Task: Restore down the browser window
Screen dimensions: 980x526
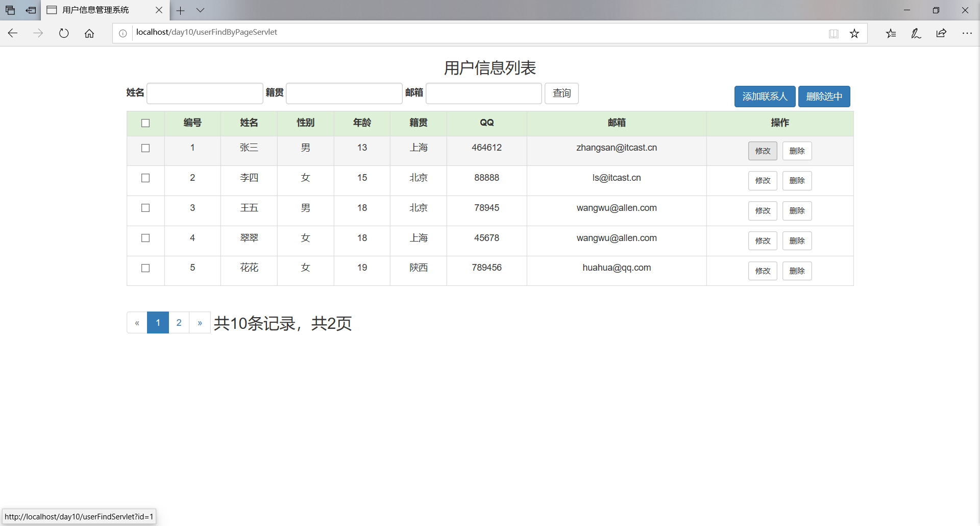Action: point(936,10)
